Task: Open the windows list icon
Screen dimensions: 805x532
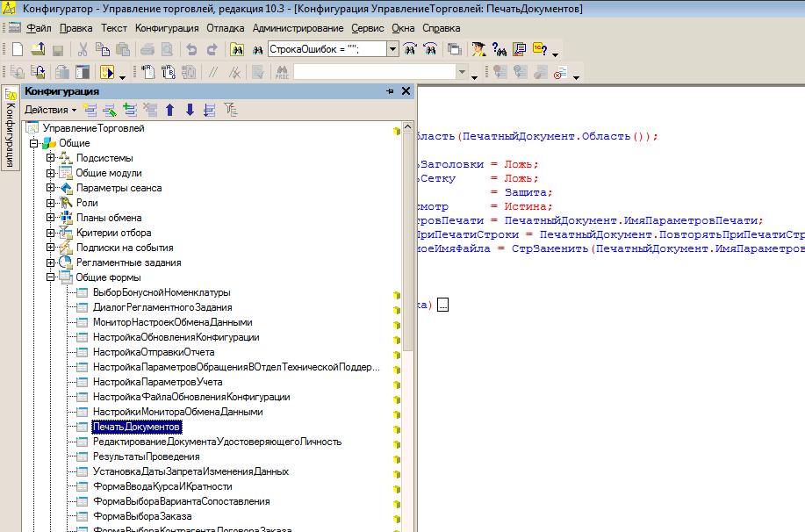Action: pos(455,49)
